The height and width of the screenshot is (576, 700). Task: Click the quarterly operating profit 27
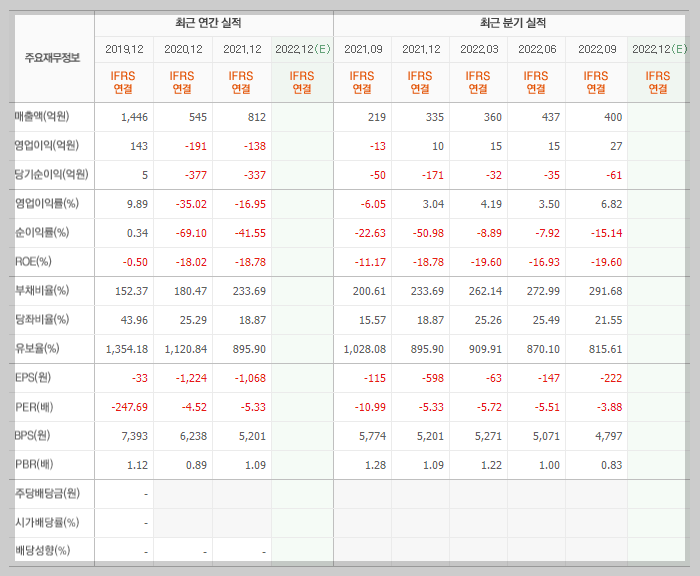616,146
